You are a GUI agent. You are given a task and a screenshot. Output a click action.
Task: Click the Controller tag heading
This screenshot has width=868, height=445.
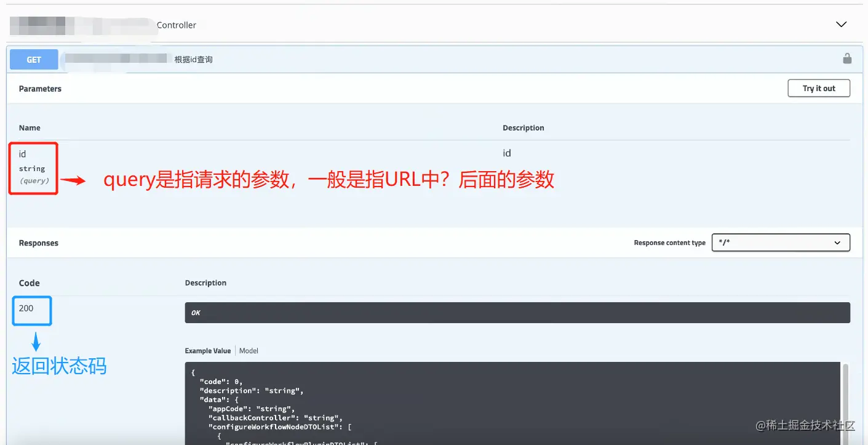click(177, 25)
